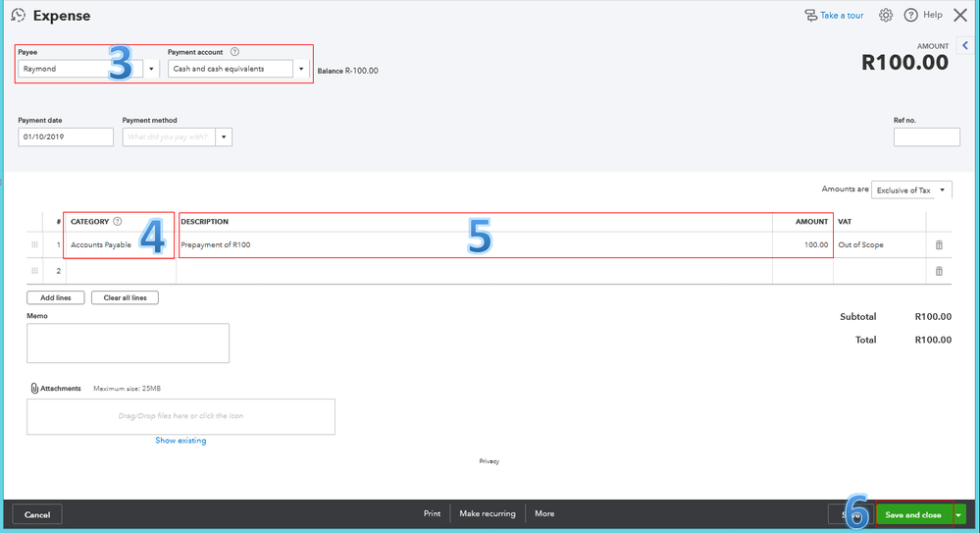Open the Show existing link
The image size is (980, 533).
(181, 441)
